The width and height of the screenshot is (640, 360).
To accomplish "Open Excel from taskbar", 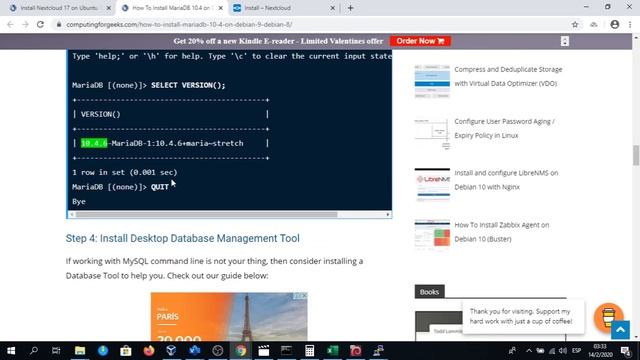I will click(x=332, y=351).
